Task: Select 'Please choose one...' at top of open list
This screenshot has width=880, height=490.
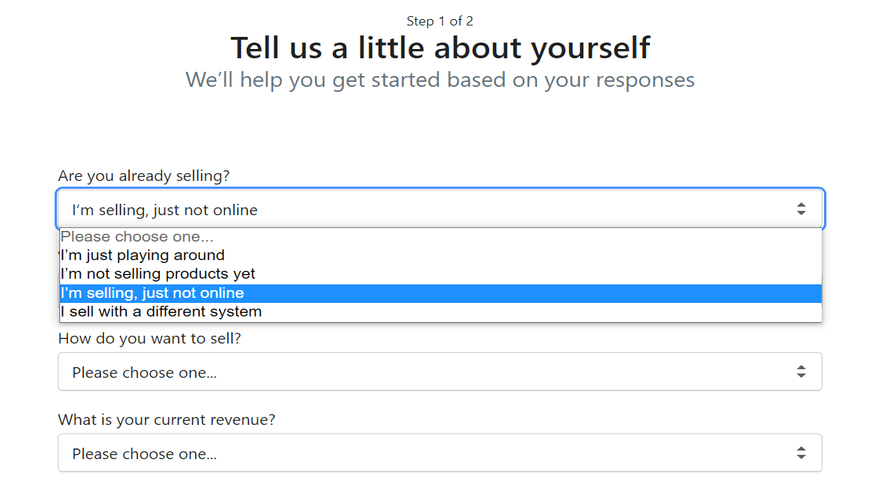Action: coord(137,237)
